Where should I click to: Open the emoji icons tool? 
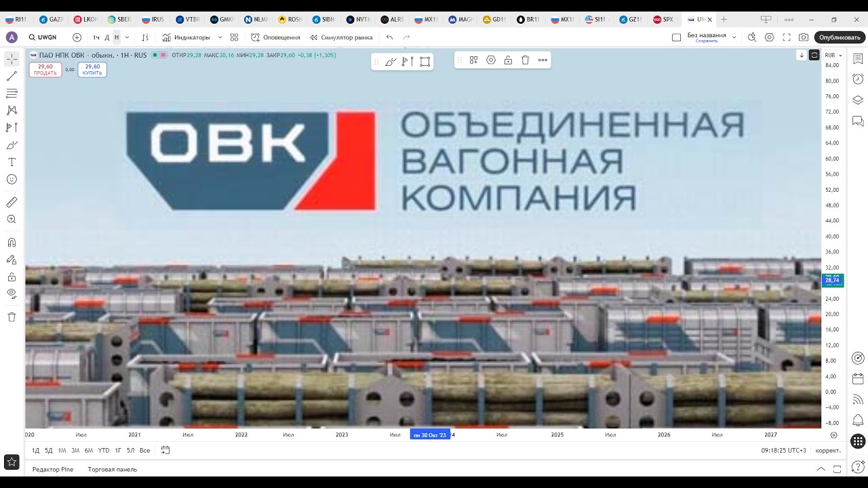coord(12,180)
